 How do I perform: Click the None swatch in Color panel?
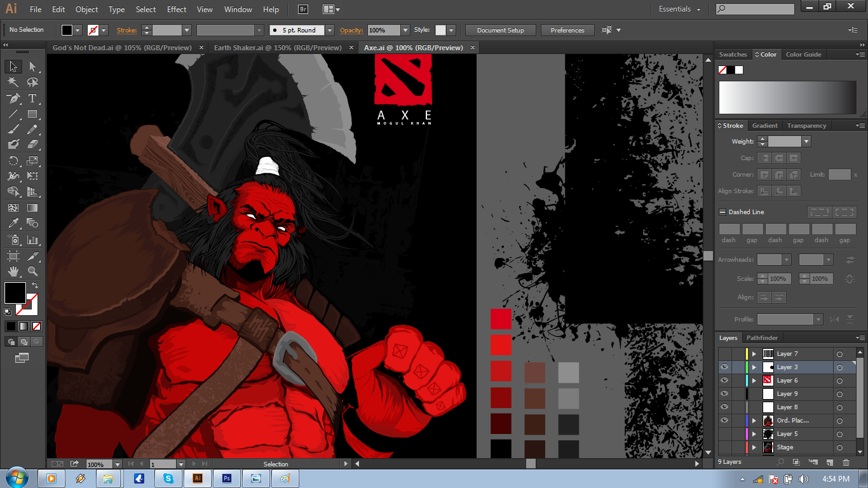(x=722, y=70)
